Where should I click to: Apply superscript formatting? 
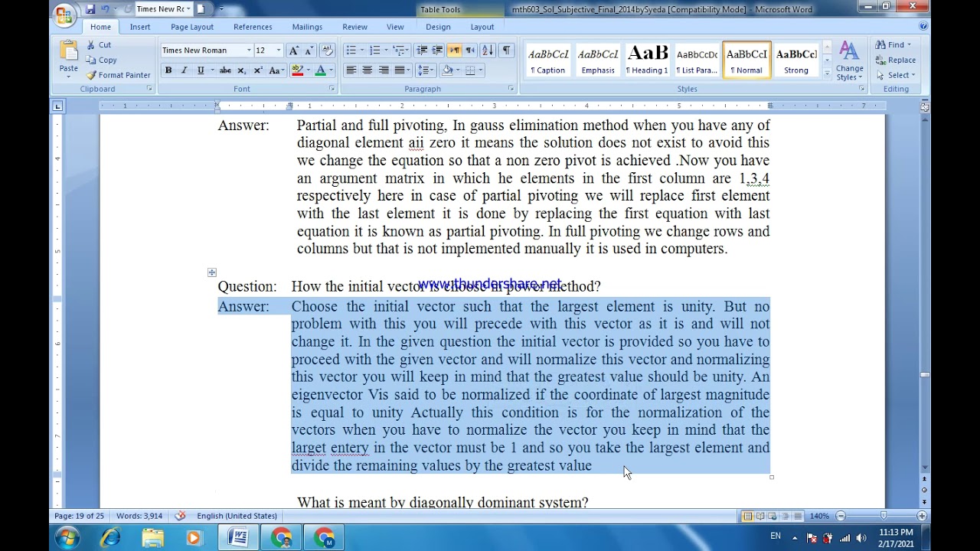pos(258,70)
